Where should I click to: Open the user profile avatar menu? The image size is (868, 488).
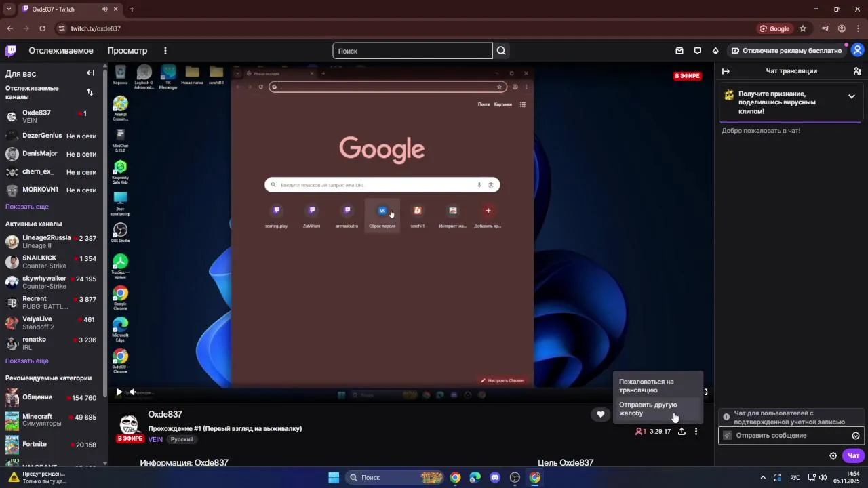pos(858,50)
